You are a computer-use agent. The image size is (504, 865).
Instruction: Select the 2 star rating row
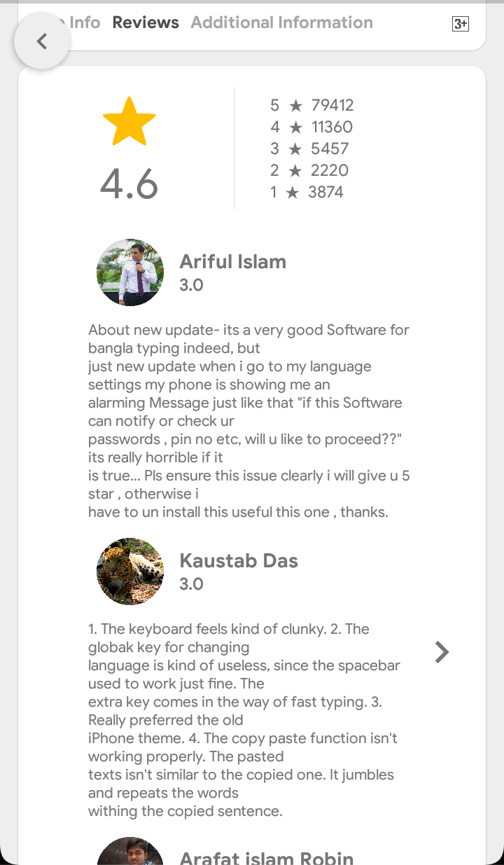click(309, 170)
